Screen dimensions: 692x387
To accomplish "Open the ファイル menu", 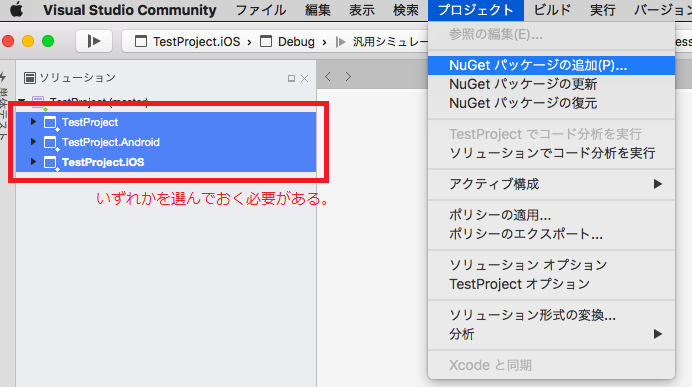I will [261, 10].
